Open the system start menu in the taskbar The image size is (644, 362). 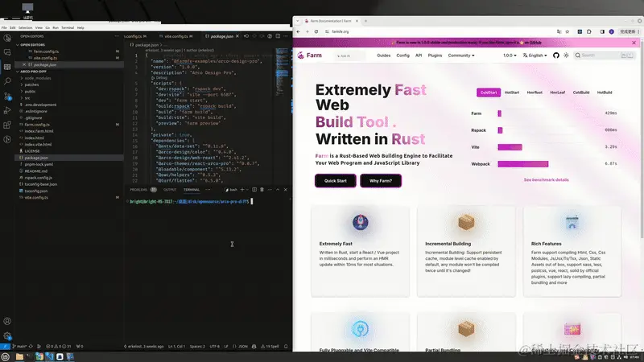6,356
